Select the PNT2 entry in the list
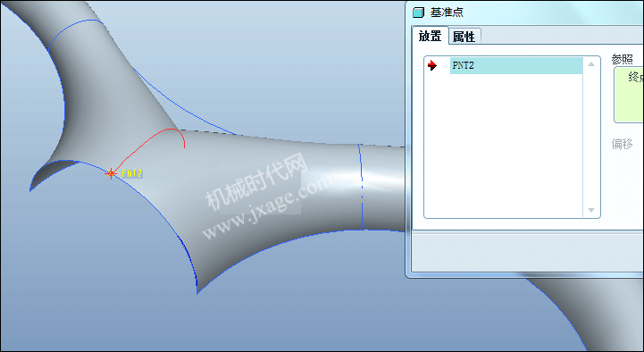Screen dimensions: 644x352 pyautogui.click(x=516, y=66)
